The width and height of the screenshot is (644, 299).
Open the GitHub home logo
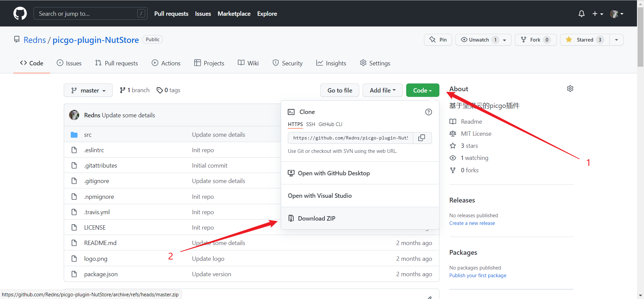click(20, 13)
